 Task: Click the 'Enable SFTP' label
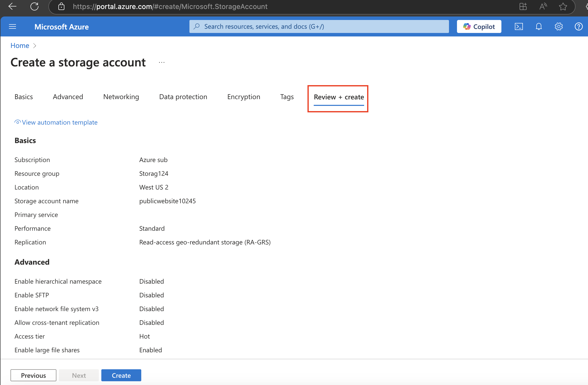32,295
